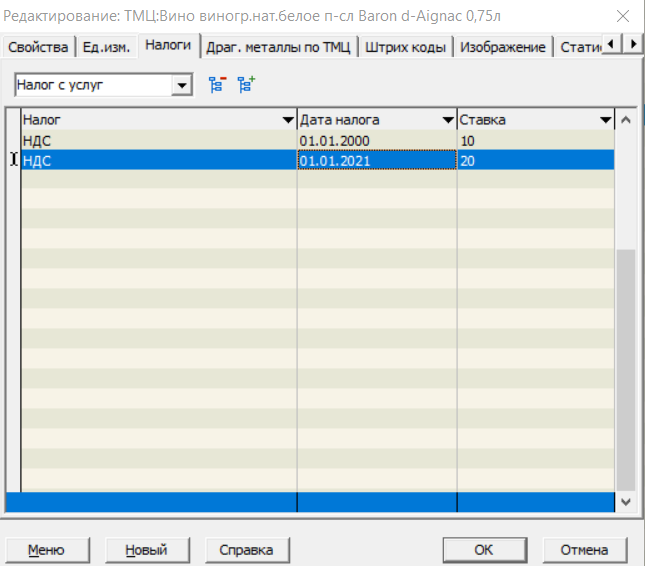This screenshot has width=645, height=566.
Task: Click the add tax row icon
Action: click(245, 85)
